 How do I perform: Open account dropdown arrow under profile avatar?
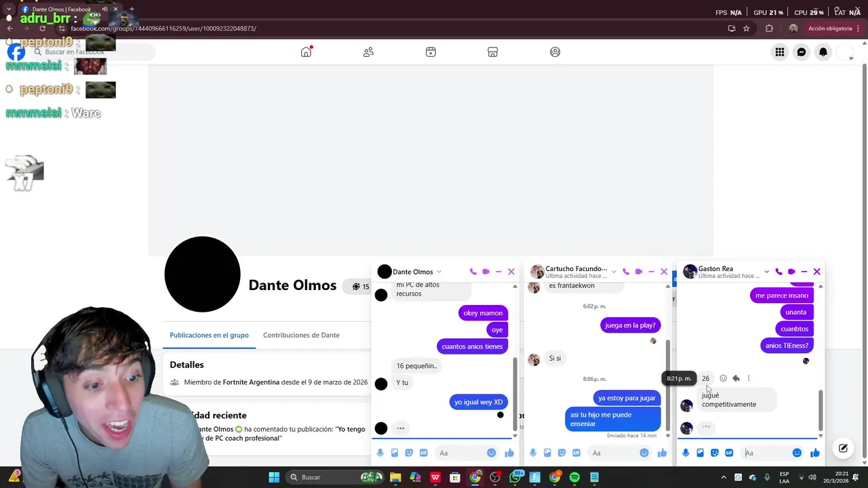click(x=851, y=58)
